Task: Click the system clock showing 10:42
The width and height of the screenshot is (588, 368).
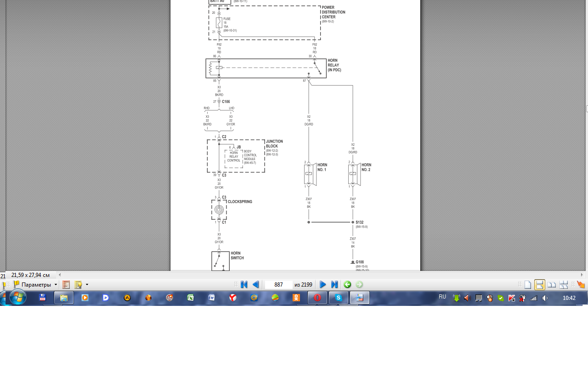Action: (x=569, y=298)
